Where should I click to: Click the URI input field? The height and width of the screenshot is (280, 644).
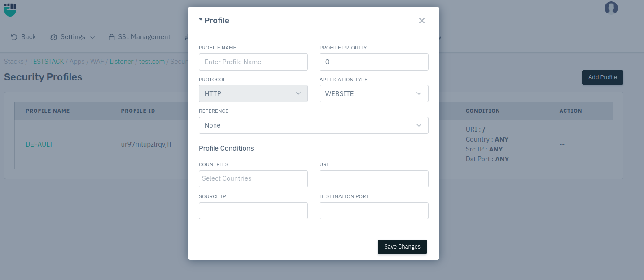[x=374, y=179]
